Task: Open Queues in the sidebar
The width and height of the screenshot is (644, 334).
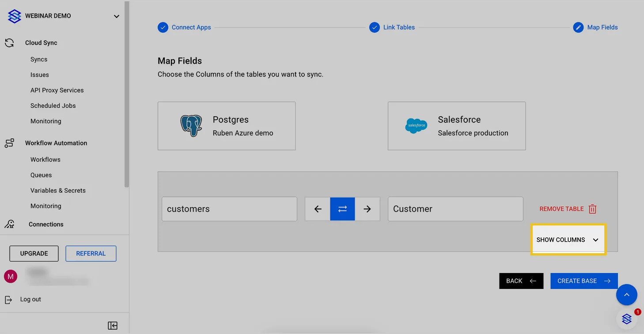Action: 41,175
